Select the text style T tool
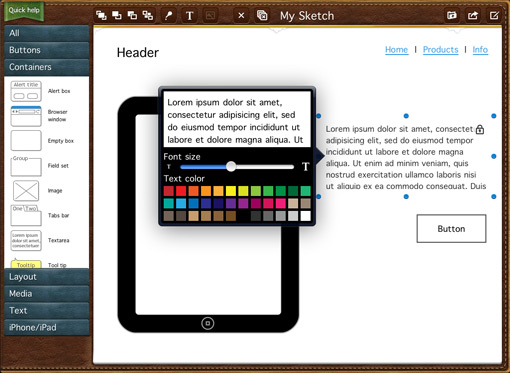 [189, 16]
